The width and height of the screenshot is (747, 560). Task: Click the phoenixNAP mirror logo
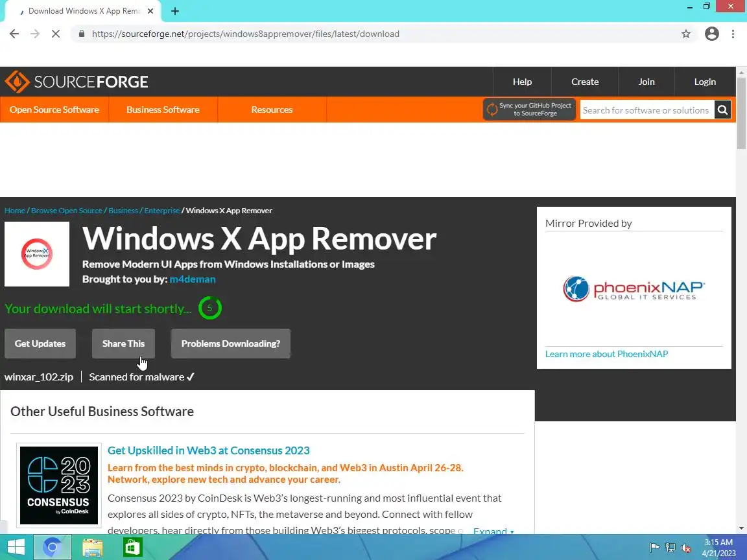(x=634, y=288)
